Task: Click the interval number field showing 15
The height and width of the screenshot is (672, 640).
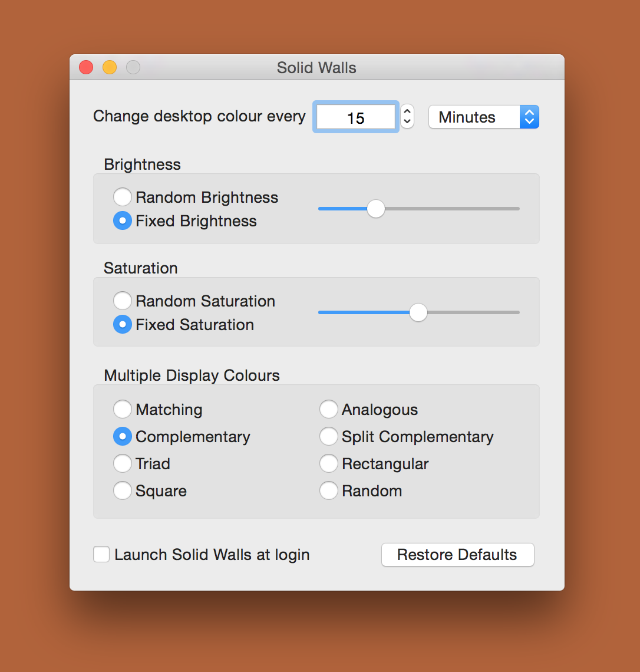Action: pyautogui.click(x=355, y=117)
